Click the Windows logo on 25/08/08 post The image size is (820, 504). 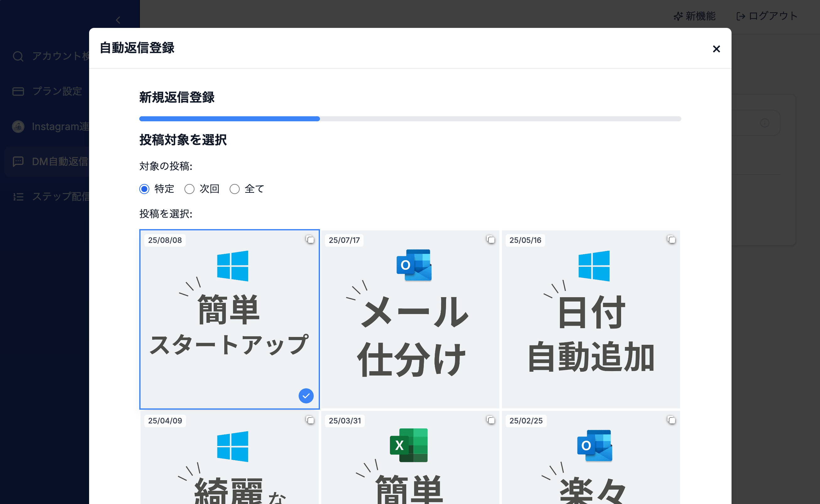coord(232,266)
